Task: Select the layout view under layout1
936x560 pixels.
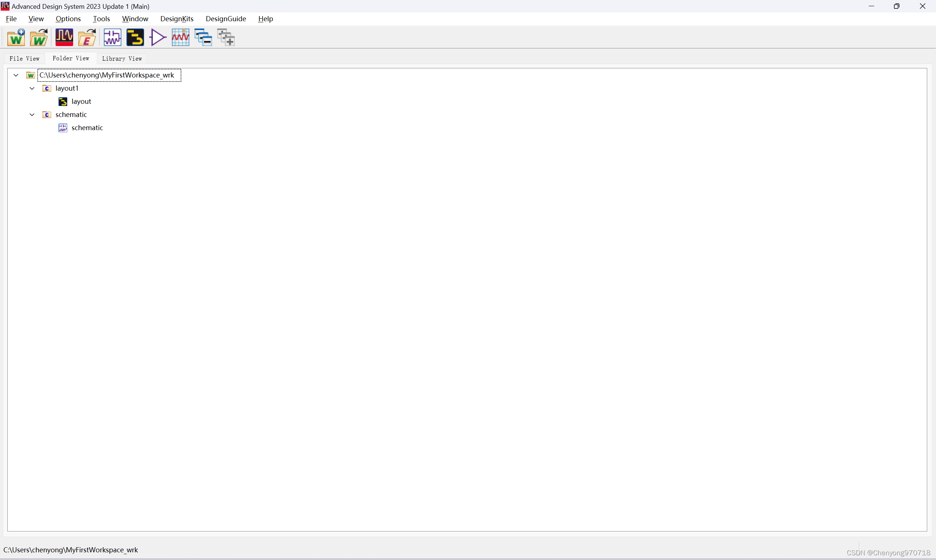Action: [82, 101]
